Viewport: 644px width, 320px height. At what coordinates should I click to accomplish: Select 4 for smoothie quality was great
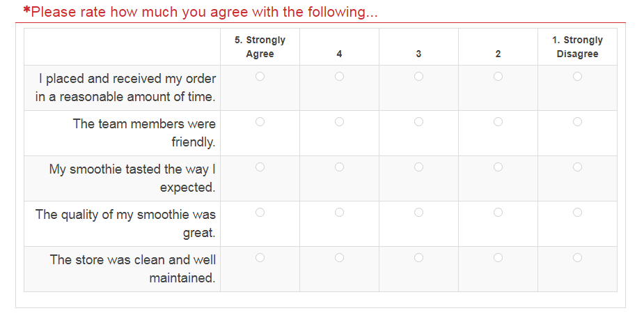339,213
